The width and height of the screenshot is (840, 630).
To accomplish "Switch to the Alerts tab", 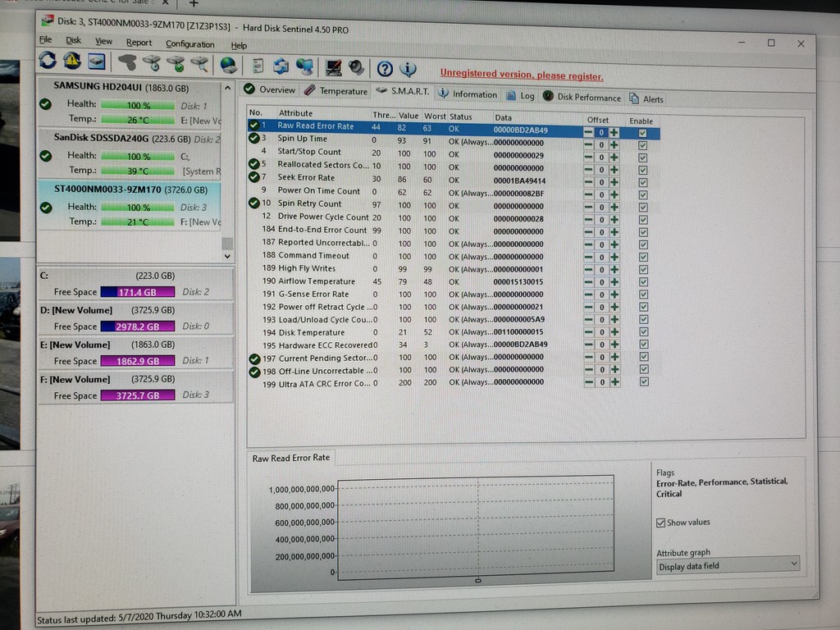I will (646, 99).
